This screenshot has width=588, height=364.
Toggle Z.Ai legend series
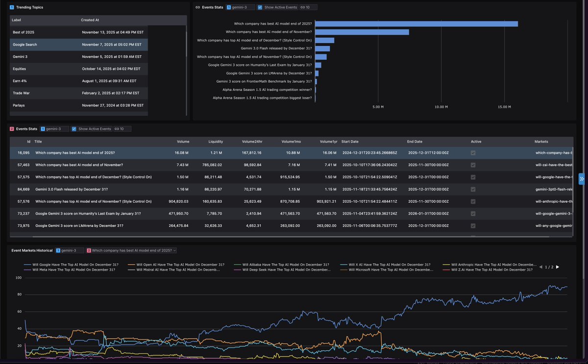(488, 270)
